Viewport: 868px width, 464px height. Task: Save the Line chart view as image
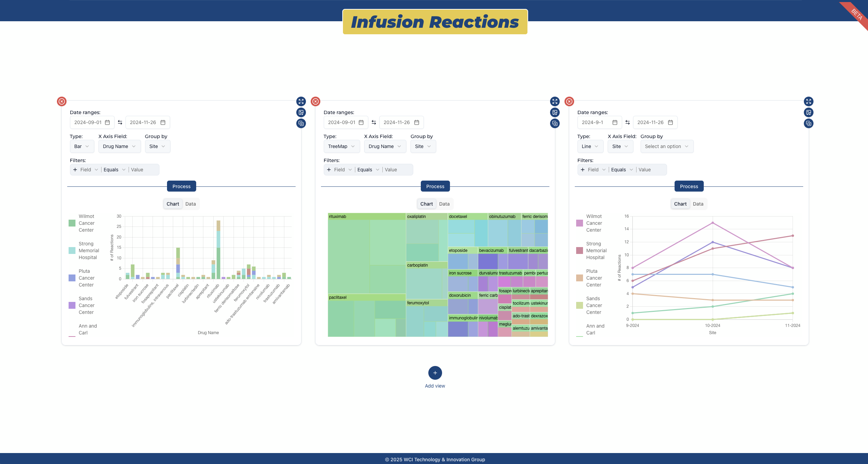[809, 112]
